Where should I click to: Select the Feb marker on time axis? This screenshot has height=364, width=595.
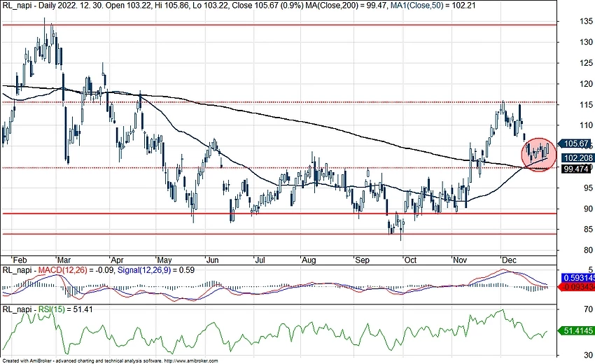pos(19,258)
